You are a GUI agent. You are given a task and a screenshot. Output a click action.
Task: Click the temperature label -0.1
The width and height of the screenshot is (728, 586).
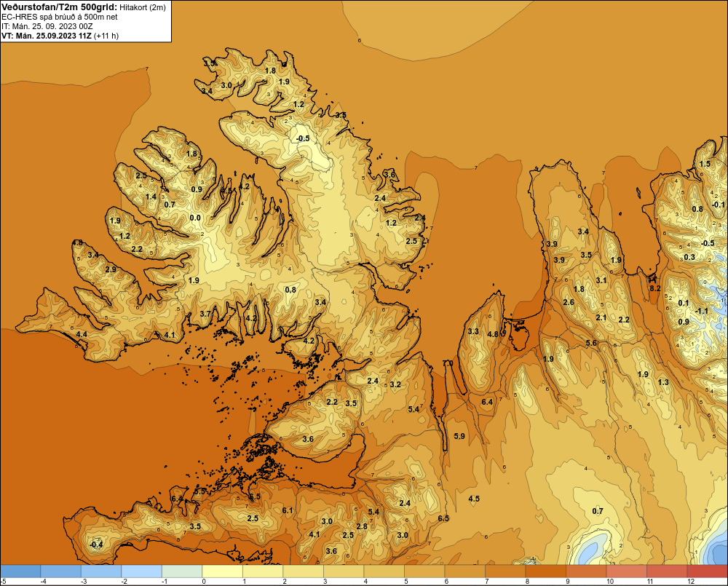(718, 205)
